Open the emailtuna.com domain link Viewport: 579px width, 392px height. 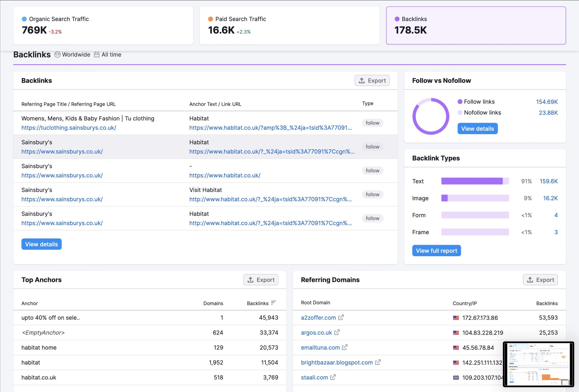(x=320, y=347)
